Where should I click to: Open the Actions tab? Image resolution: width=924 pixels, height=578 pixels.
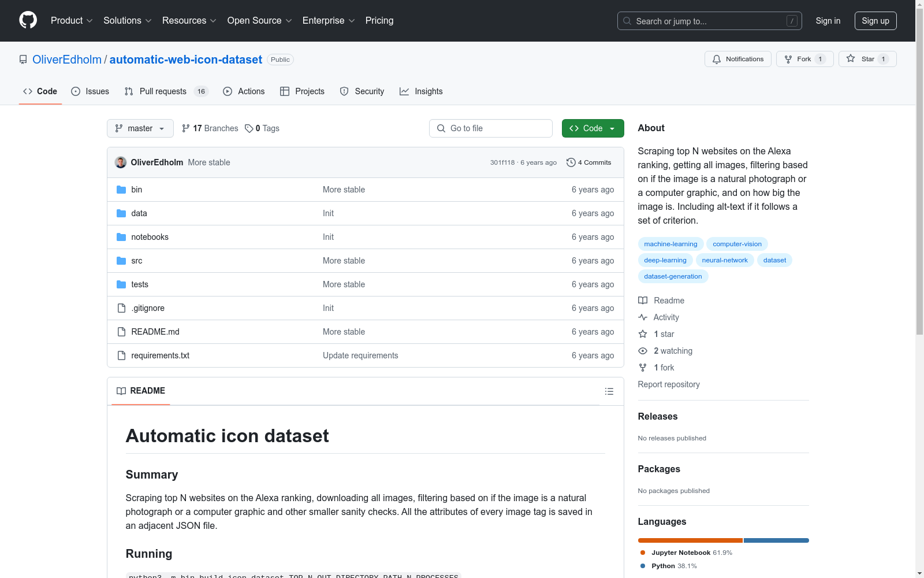click(x=244, y=91)
